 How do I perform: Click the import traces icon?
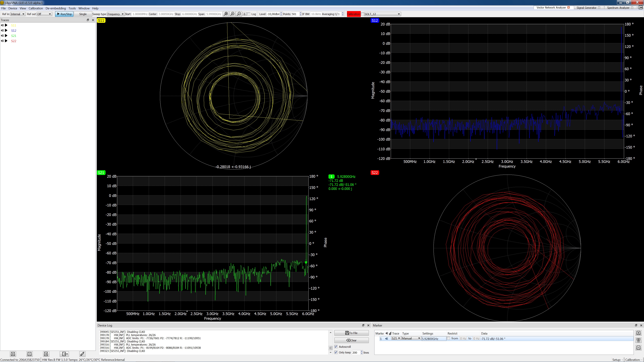[x=46, y=354]
